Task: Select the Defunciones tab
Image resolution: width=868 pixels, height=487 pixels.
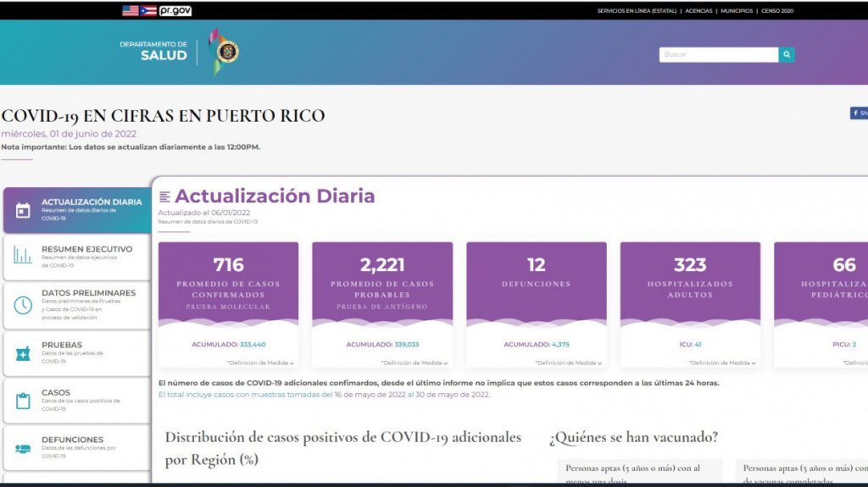Action: click(77, 448)
